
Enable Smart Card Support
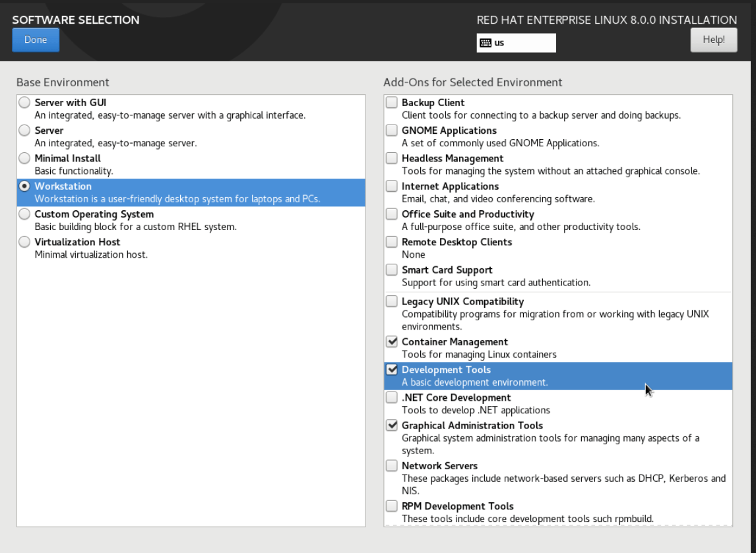[x=391, y=270]
